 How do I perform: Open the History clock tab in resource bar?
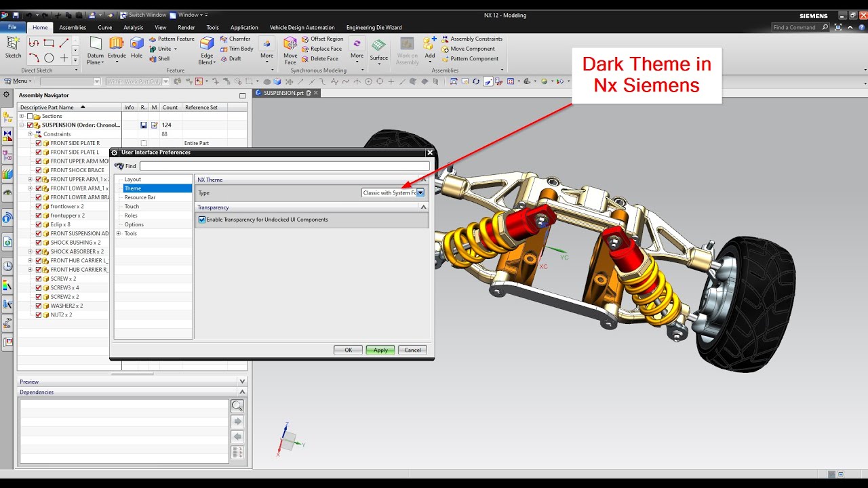tap(7, 266)
